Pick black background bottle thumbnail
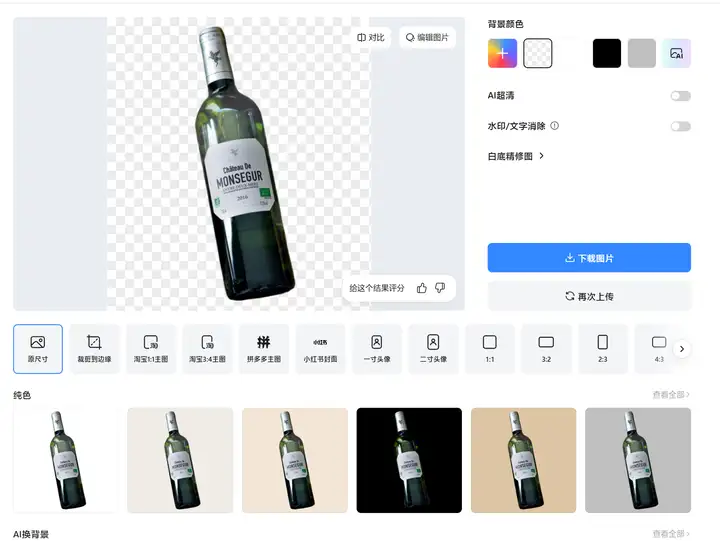This screenshot has width=720, height=541. (x=409, y=460)
